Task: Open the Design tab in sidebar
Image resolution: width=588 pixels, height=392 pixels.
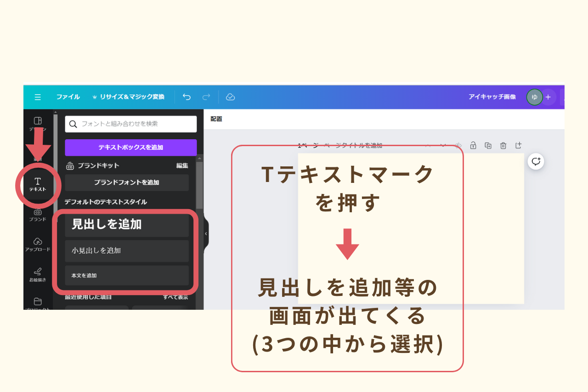Action: coord(38,123)
